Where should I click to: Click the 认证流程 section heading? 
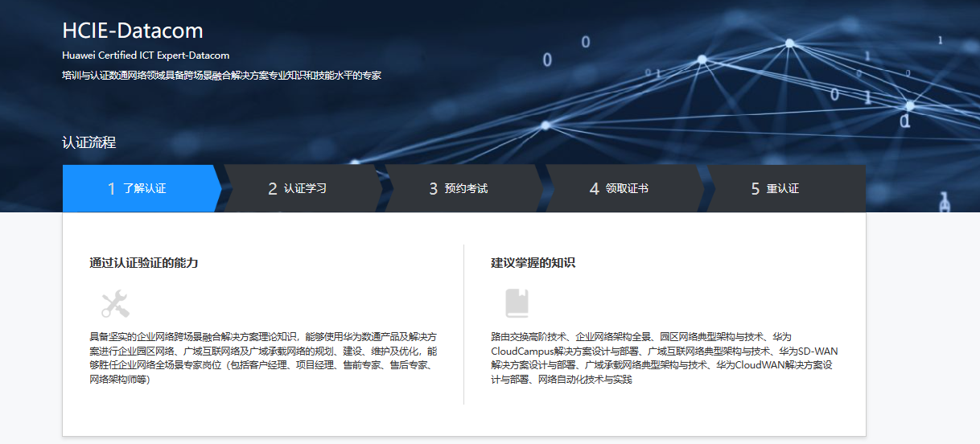pos(89,143)
